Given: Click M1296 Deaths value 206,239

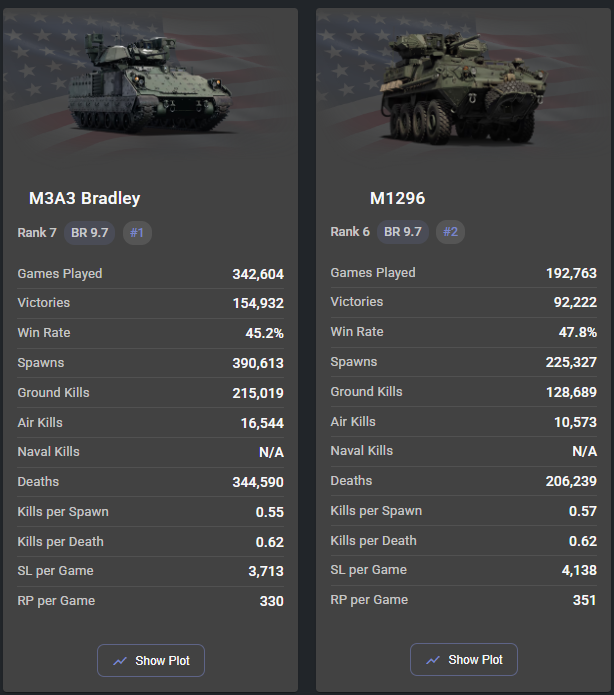Looking at the screenshot, I should [x=571, y=481].
